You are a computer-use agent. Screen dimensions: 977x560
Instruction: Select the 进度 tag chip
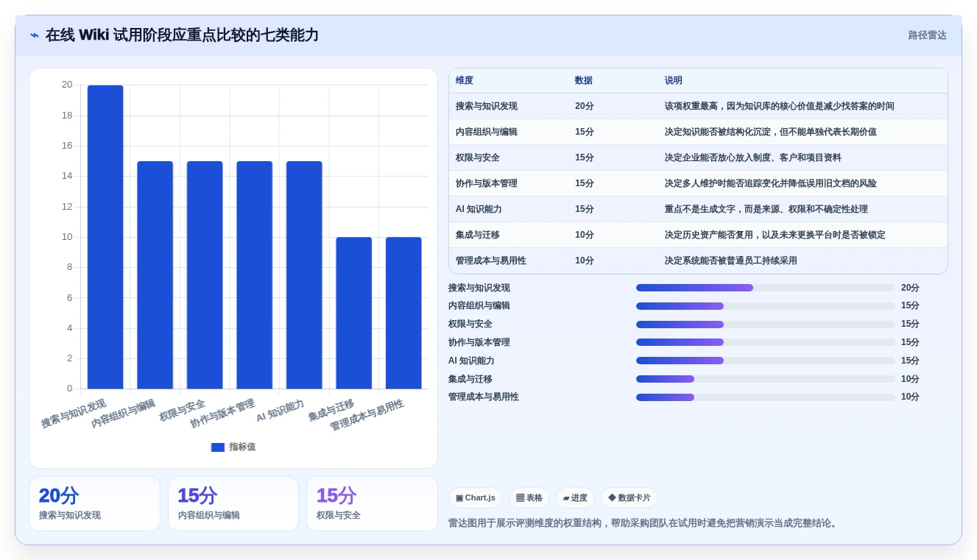click(x=575, y=498)
